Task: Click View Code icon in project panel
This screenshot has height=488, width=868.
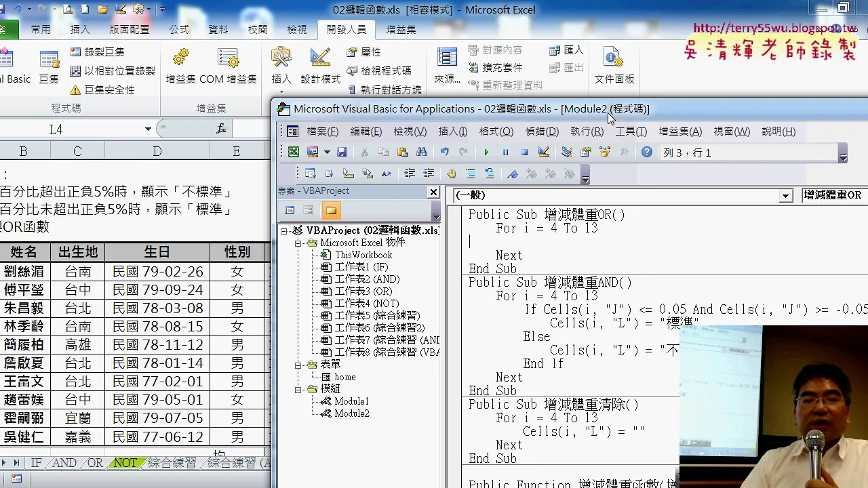Action: pos(290,210)
